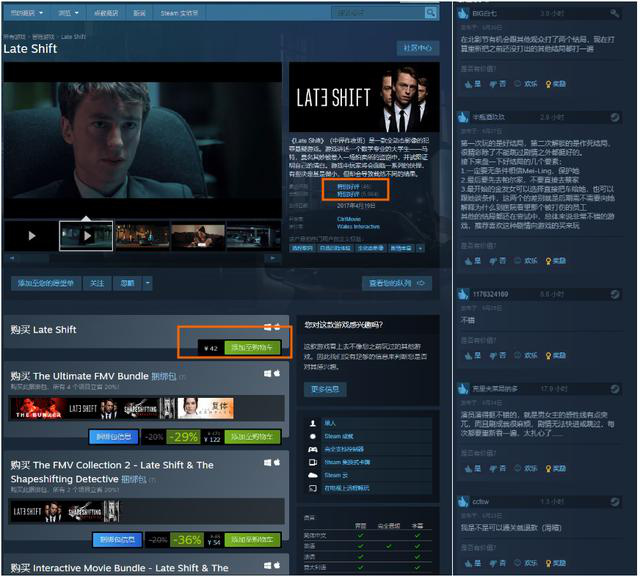Mark first review helpful with thumbs-up

(473, 84)
